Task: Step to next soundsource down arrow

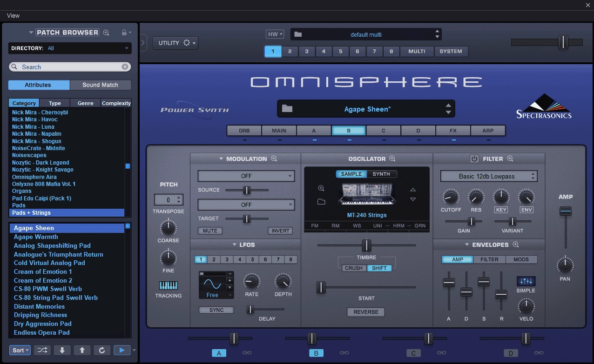Action: 412,199
